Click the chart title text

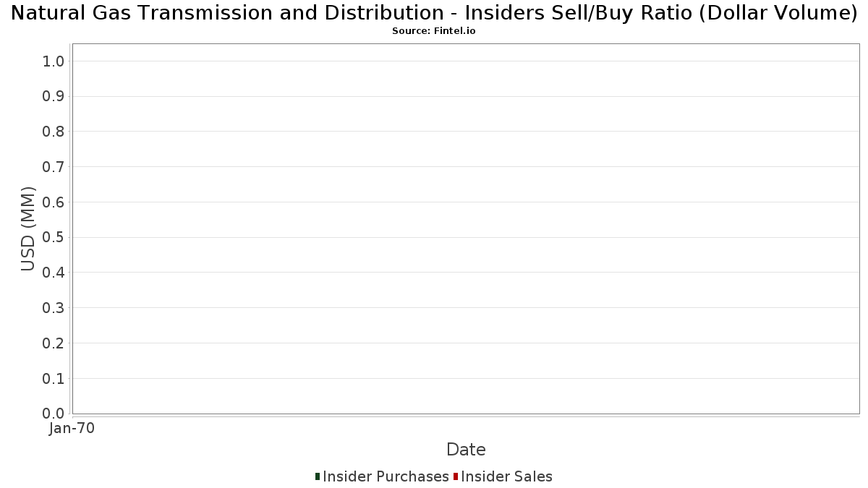(434, 13)
